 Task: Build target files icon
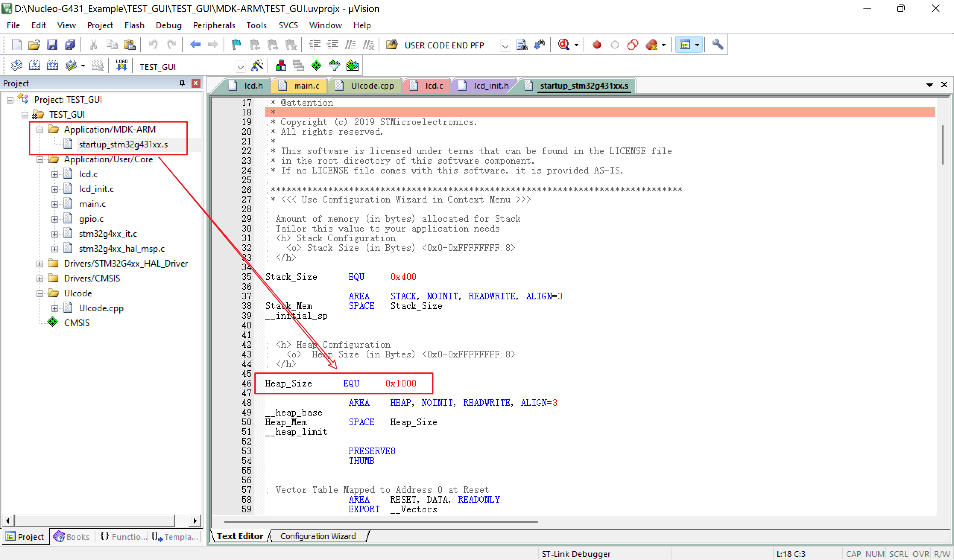(34, 66)
